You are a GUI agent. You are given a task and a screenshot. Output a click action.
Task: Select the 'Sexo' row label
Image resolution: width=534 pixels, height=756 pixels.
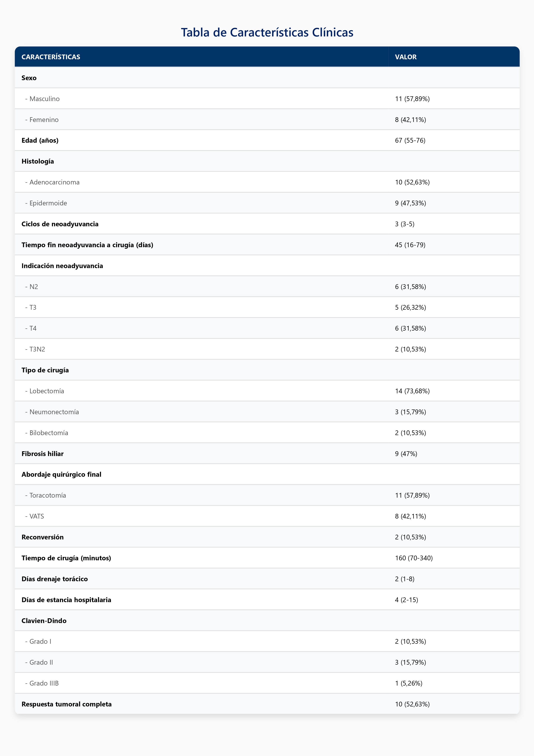click(29, 78)
